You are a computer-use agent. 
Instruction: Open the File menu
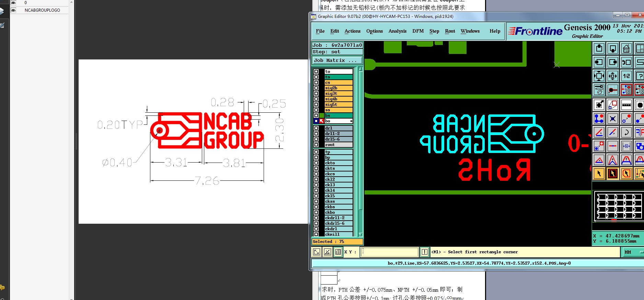(320, 31)
